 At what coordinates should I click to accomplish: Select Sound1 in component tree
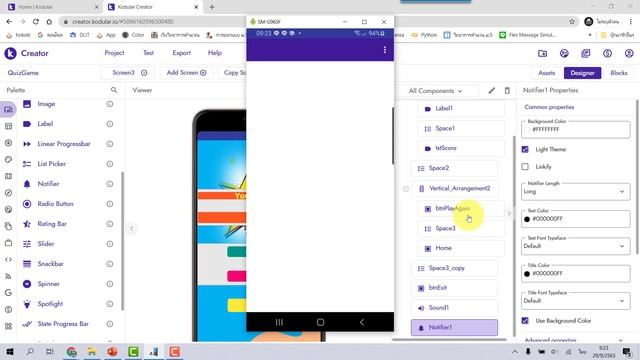point(454,308)
